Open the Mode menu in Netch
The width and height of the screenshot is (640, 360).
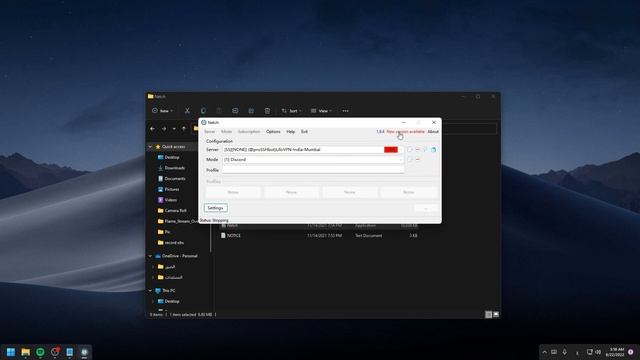[x=227, y=132]
